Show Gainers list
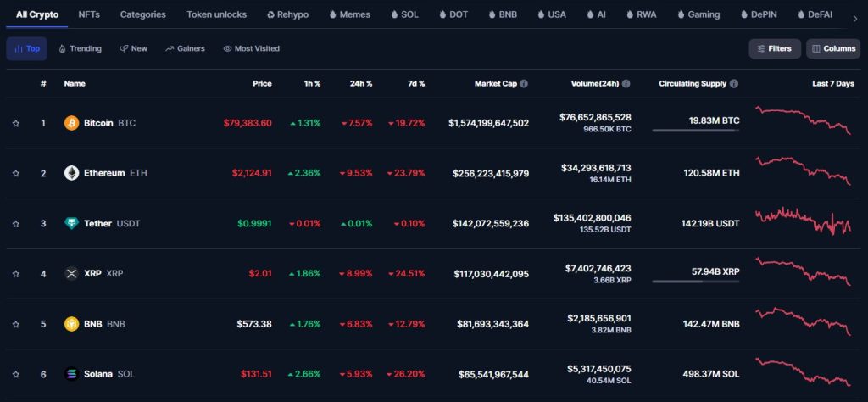 (x=185, y=48)
